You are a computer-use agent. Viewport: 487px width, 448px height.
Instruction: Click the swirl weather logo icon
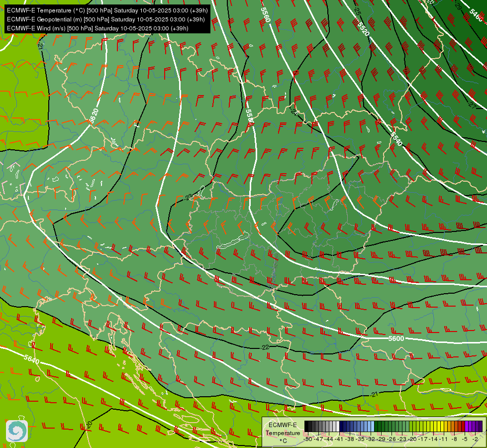coord(17,431)
